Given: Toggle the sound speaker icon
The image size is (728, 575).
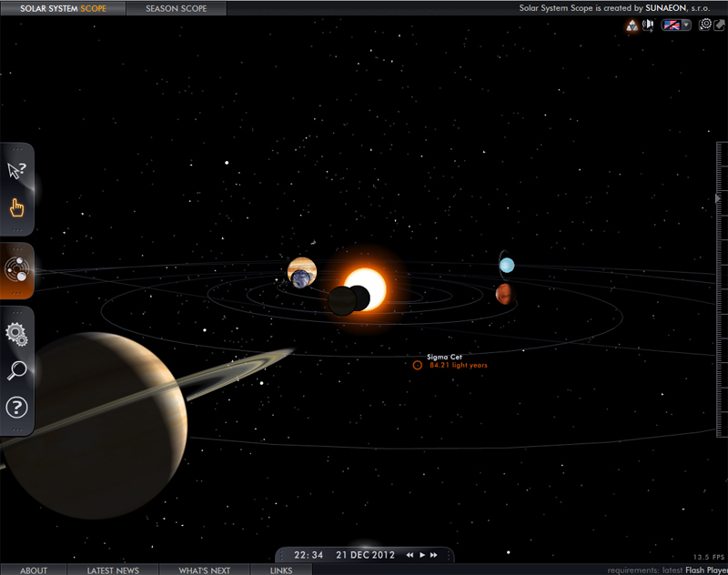Looking at the screenshot, I should (648, 25).
